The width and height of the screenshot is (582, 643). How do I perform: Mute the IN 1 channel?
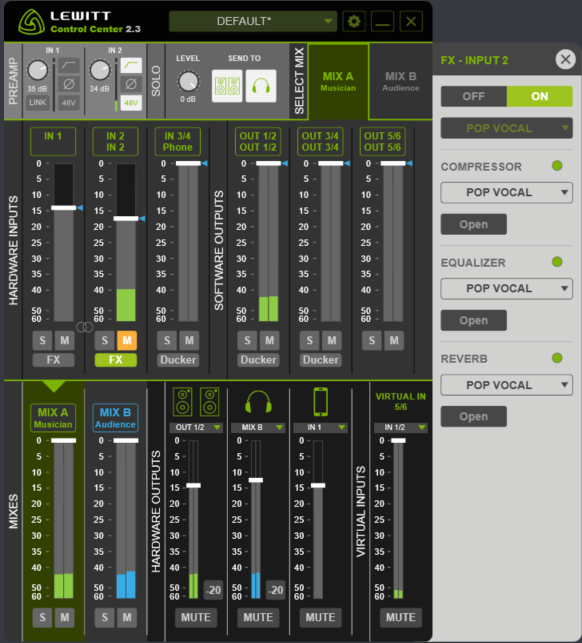pos(65,340)
